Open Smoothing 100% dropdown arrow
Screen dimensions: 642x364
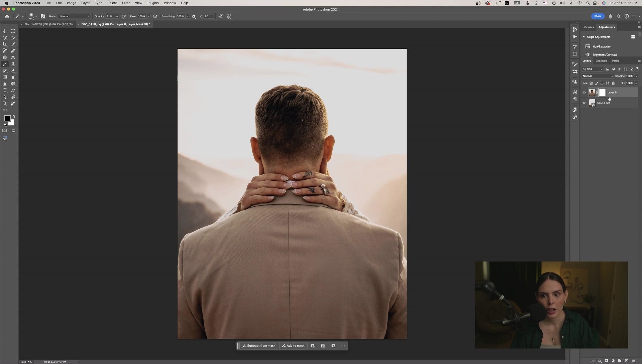187,16
